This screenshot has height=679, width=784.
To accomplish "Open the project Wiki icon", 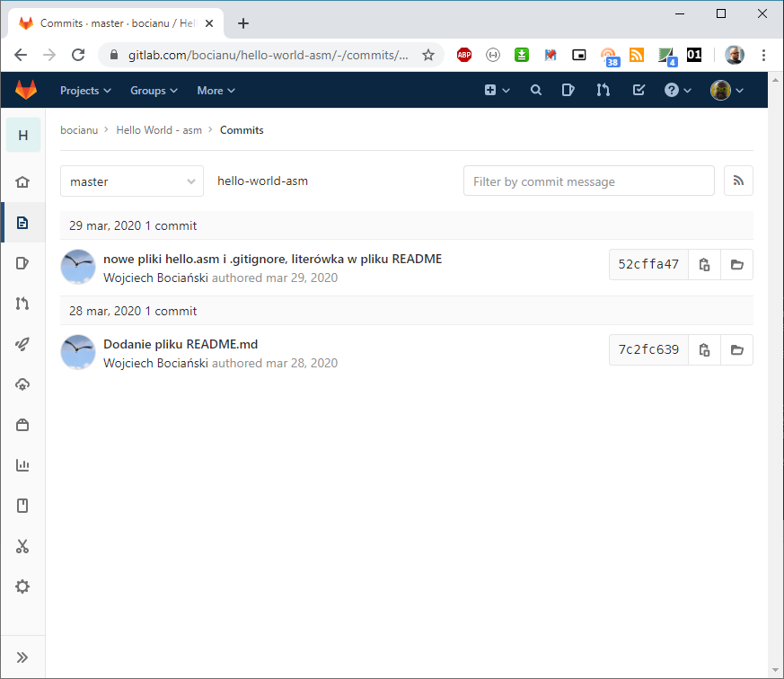I will [x=22, y=505].
